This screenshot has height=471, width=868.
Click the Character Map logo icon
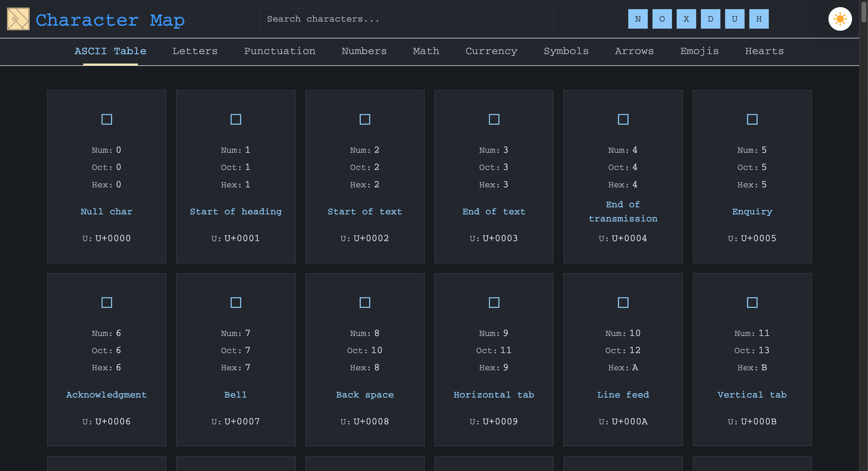point(18,19)
